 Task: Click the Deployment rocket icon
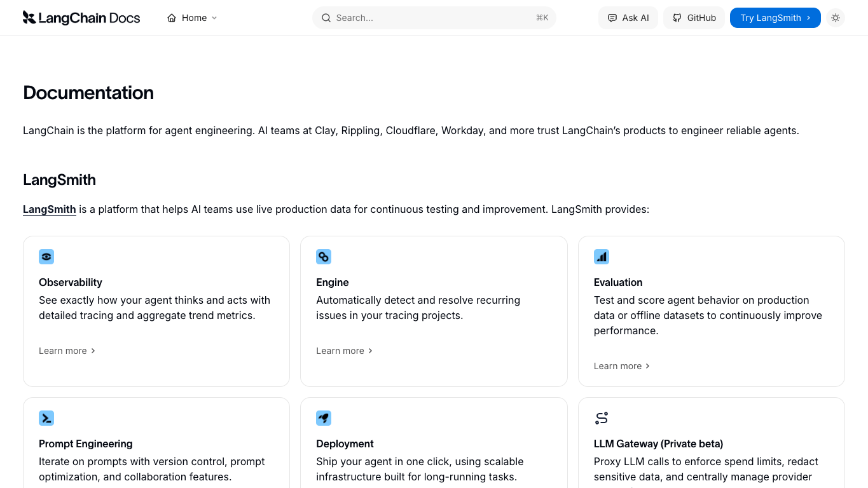pyautogui.click(x=324, y=418)
